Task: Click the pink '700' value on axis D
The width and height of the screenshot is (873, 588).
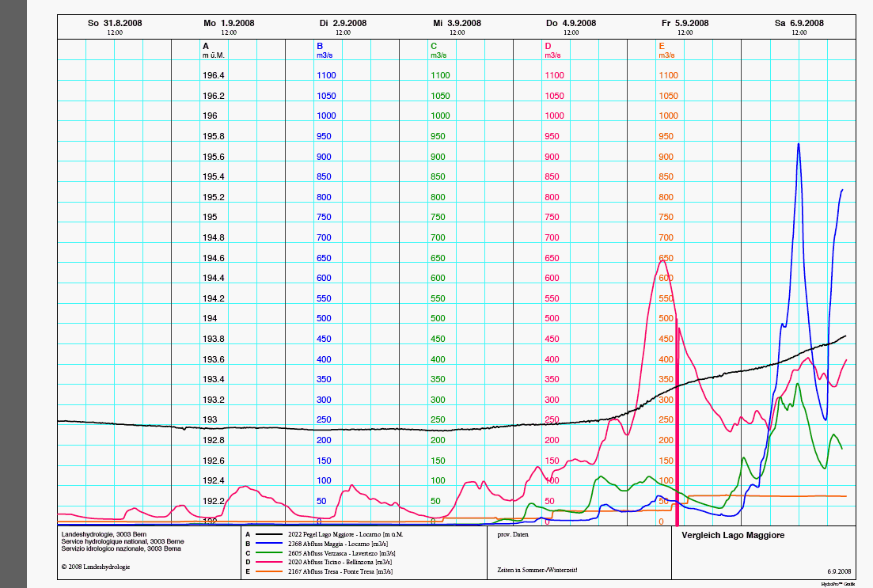Action: (x=552, y=237)
